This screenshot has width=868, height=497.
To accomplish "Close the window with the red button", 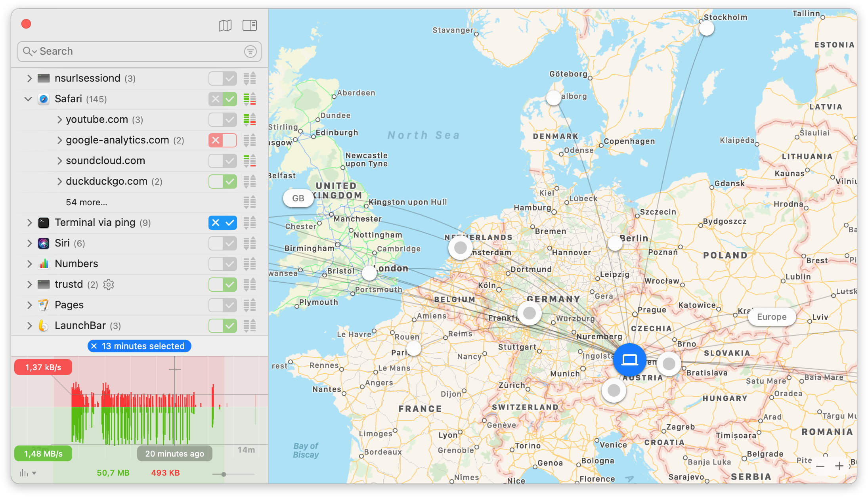I will (x=26, y=24).
